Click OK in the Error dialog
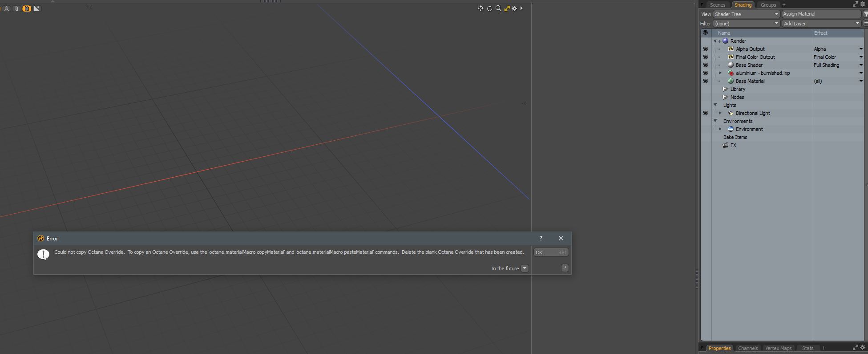Viewport: 868px width, 354px height. [x=551, y=252]
